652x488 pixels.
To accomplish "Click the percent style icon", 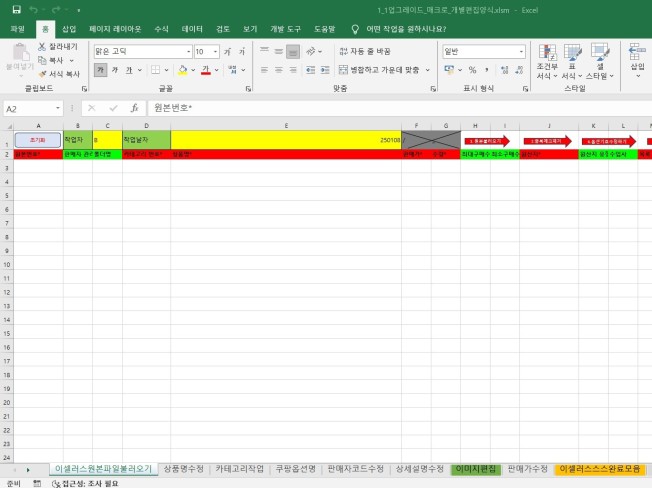I will (x=473, y=70).
